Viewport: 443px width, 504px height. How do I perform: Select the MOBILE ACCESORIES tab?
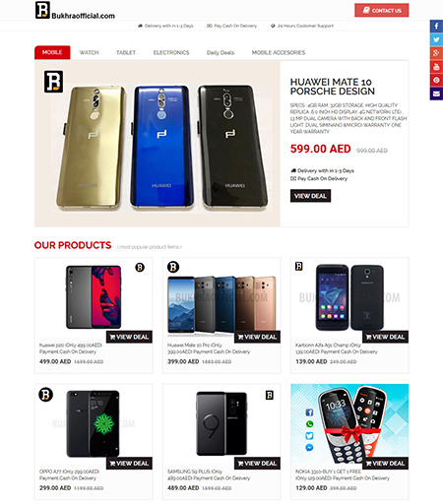click(x=279, y=52)
